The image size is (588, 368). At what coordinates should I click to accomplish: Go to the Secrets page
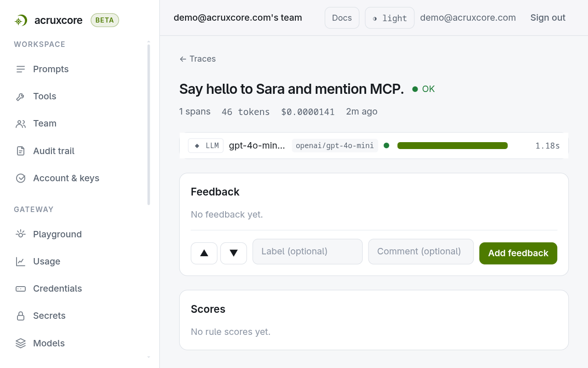pyautogui.click(x=49, y=316)
